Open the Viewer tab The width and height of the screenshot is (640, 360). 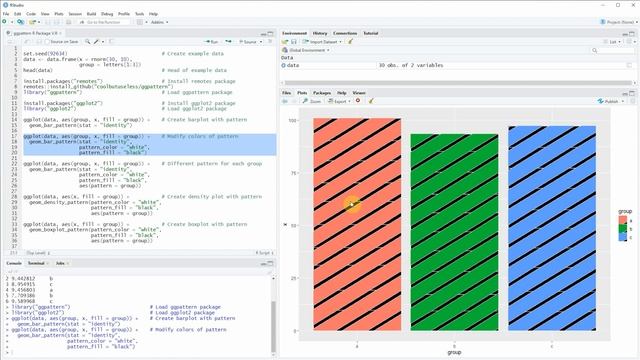pos(359,93)
